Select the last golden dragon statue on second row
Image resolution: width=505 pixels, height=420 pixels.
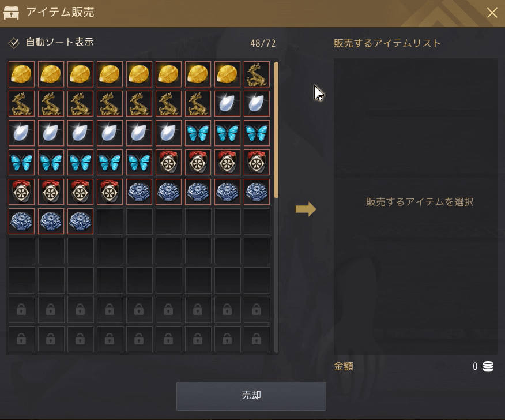[x=198, y=103]
